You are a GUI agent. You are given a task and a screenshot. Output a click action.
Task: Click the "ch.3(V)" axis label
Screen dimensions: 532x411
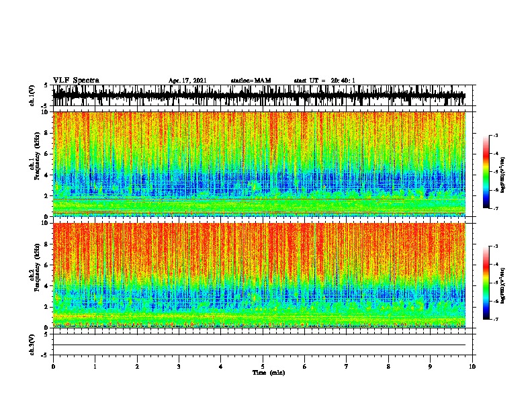coord(32,345)
